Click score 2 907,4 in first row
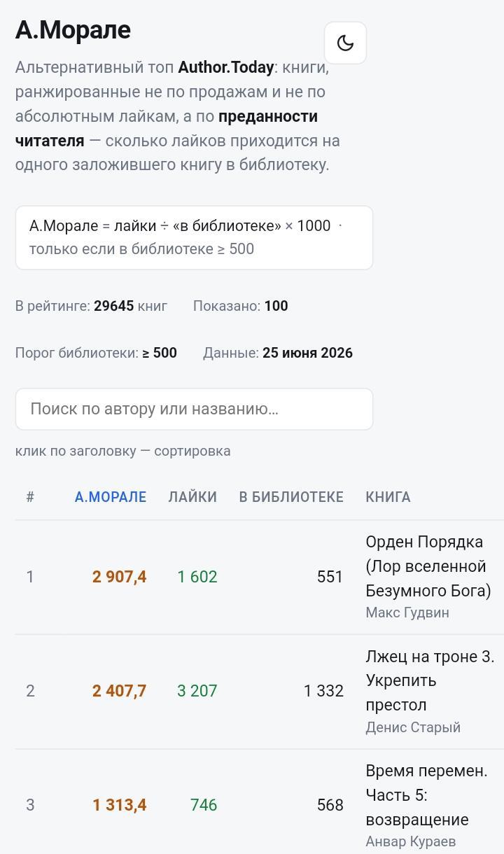Image resolution: width=504 pixels, height=854 pixels. tap(119, 577)
